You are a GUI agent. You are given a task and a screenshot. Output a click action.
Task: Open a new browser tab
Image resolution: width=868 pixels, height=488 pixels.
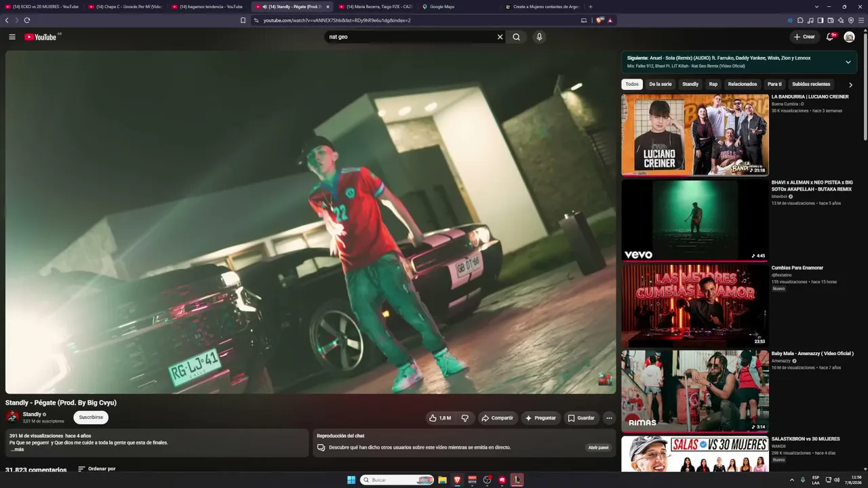point(590,7)
